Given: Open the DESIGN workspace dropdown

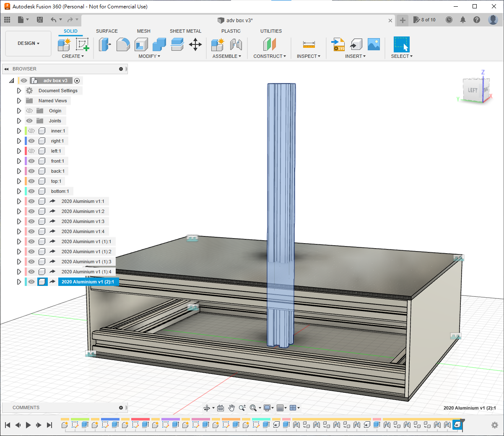Looking at the screenshot, I should 28,43.
